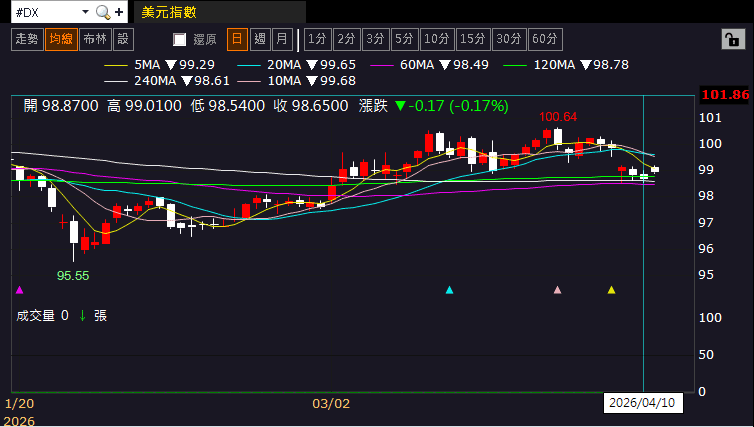
Task: Click the 收 98.6500 close value
Action: tap(311, 106)
